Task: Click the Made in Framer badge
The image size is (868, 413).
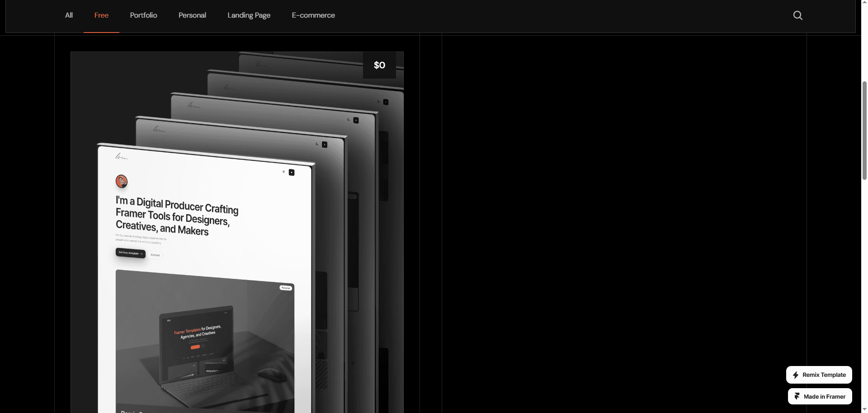Action: [820, 396]
